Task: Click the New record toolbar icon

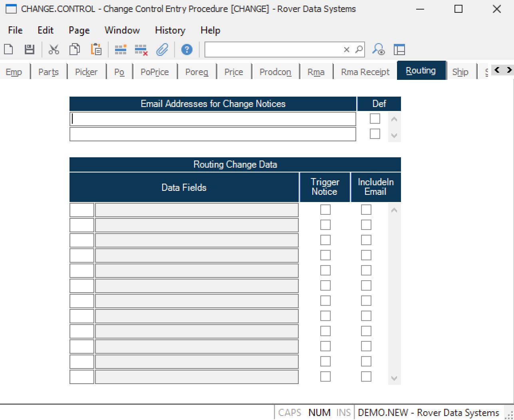Action: (8, 50)
